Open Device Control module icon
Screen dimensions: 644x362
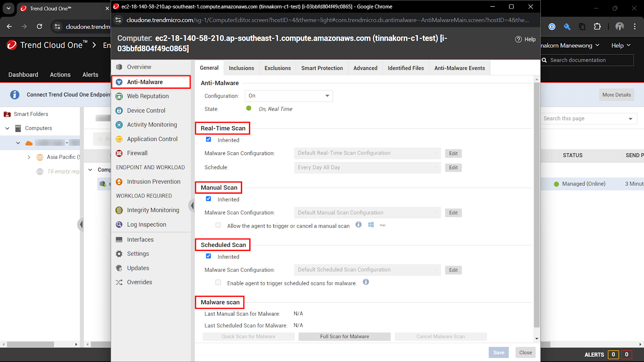point(119,110)
